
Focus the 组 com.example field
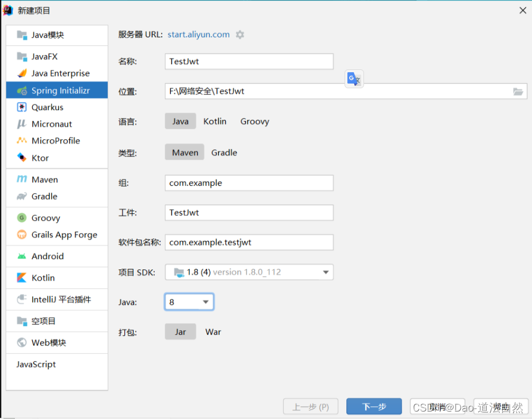point(249,183)
